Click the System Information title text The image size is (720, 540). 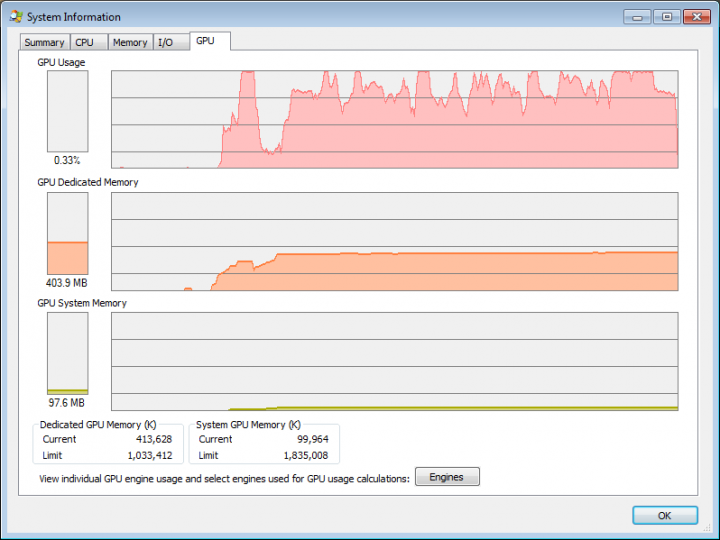[x=73, y=17]
